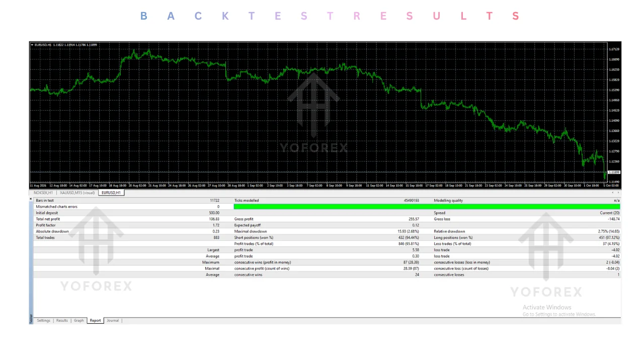Click the chart tabs scroll-left arrow
Image resolution: width=644 pixels, height=362 pixels.
click(612, 193)
